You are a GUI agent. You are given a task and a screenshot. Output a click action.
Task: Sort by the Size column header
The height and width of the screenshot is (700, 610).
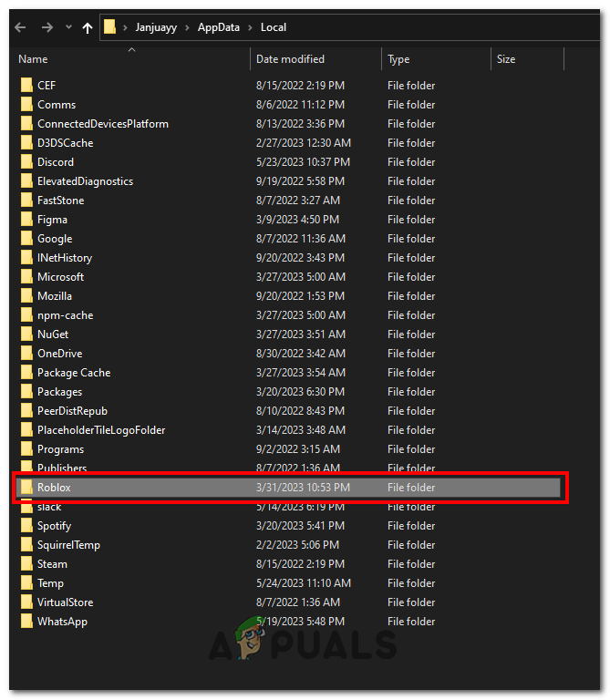506,59
